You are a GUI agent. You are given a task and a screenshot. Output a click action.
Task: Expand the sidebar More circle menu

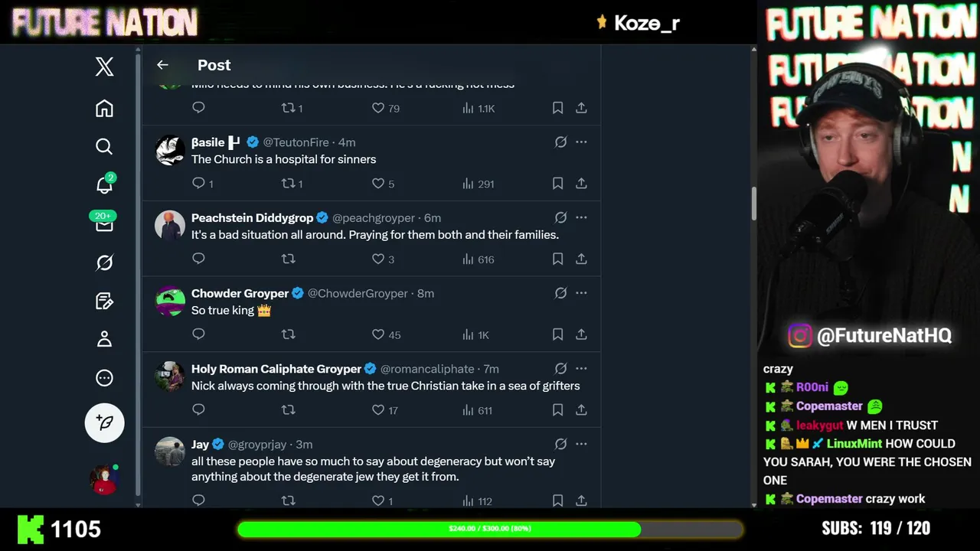pos(104,378)
